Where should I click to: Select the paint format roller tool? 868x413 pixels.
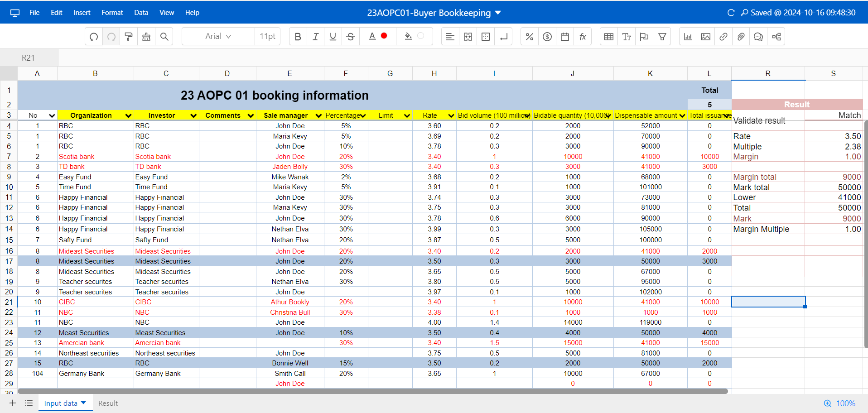[129, 37]
